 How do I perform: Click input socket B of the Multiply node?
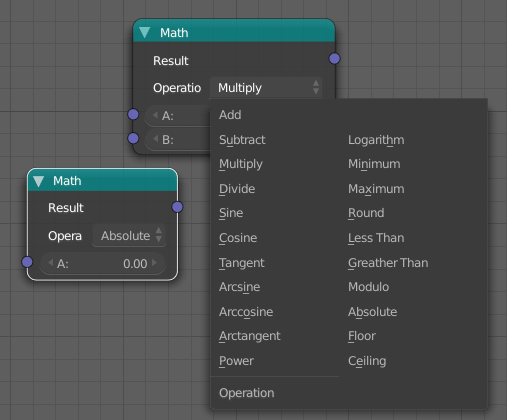(133, 138)
